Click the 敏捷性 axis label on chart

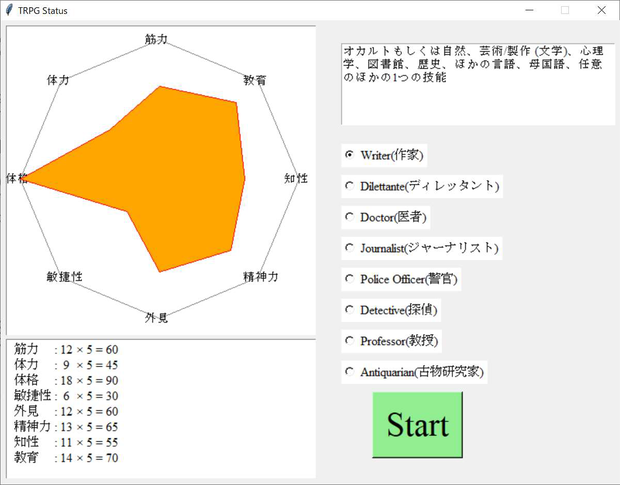[64, 276]
